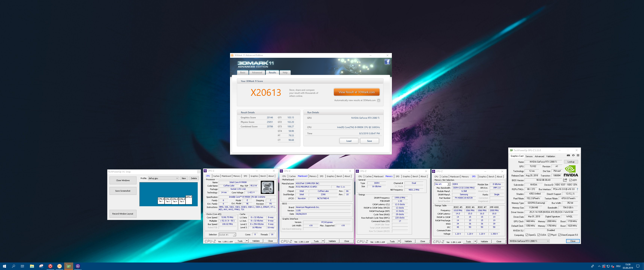Click View Result at 3DMark.com button
The height and width of the screenshot is (270, 644).
point(356,92)
